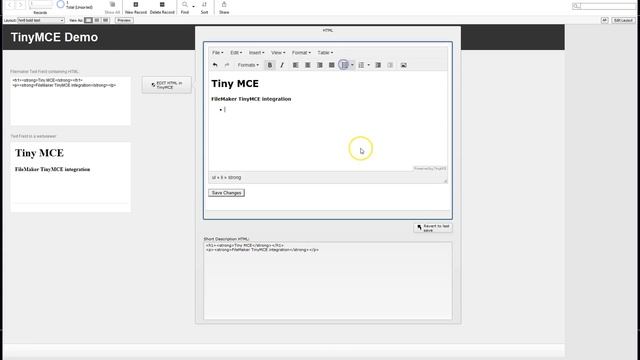Open the Format menu in TinyMCE
Image resolution: width=640 pixels, height=360 pixels.
tap(301, 53)
